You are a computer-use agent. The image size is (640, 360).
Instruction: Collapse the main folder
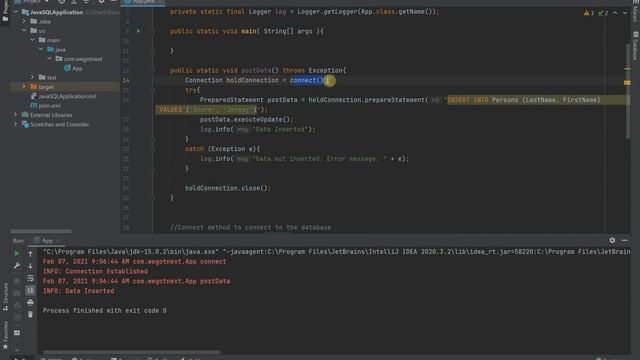tap(33, 40)
